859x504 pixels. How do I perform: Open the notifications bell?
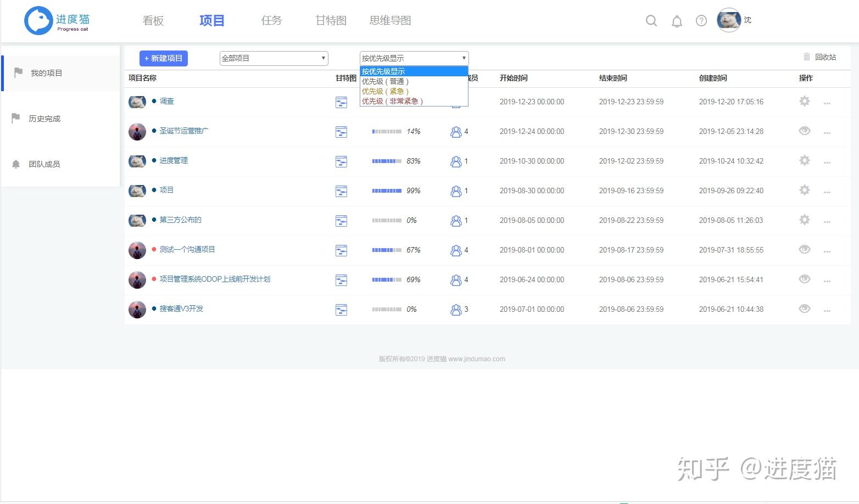(677, 21)
